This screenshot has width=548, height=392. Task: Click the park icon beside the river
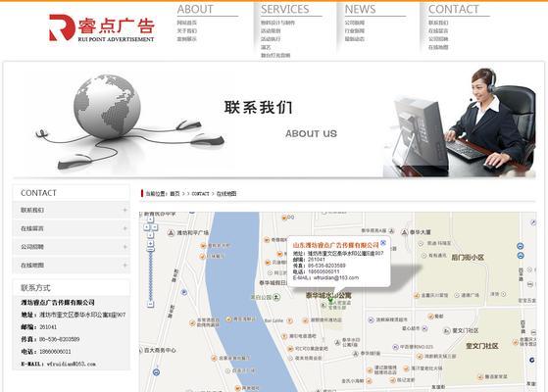point(276,297)
